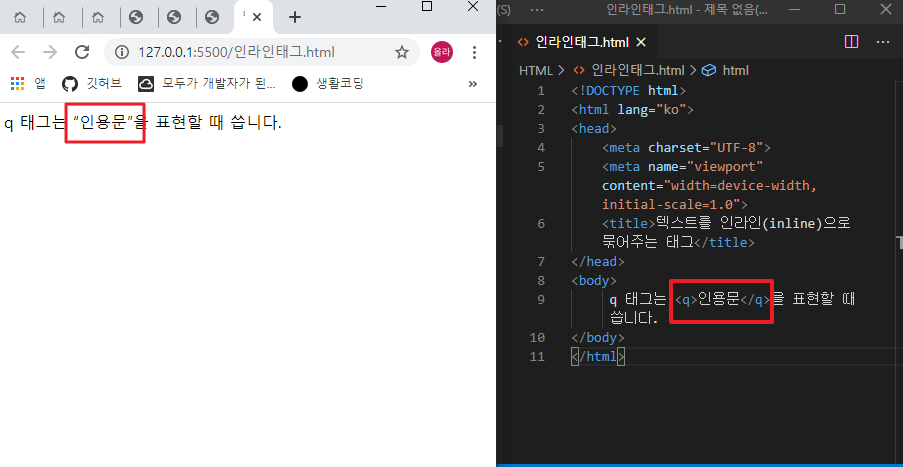Switch to the third Chrome tab

98,18
